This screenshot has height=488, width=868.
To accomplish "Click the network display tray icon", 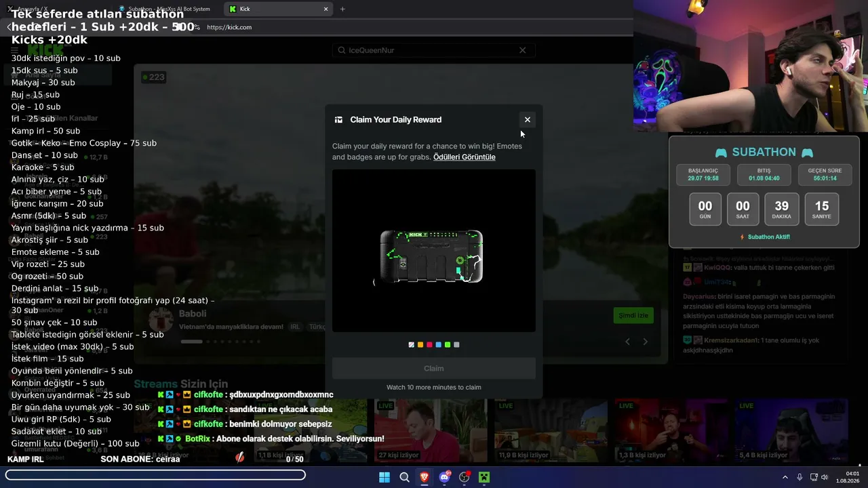I will click(x=814, y=477).
